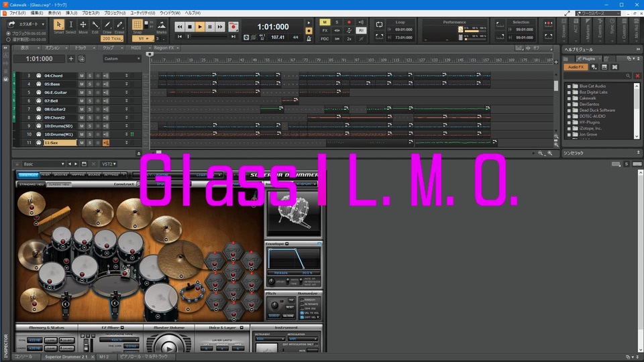
Task: Open the piano roll multitrack tab
Action: coord(143,357)
